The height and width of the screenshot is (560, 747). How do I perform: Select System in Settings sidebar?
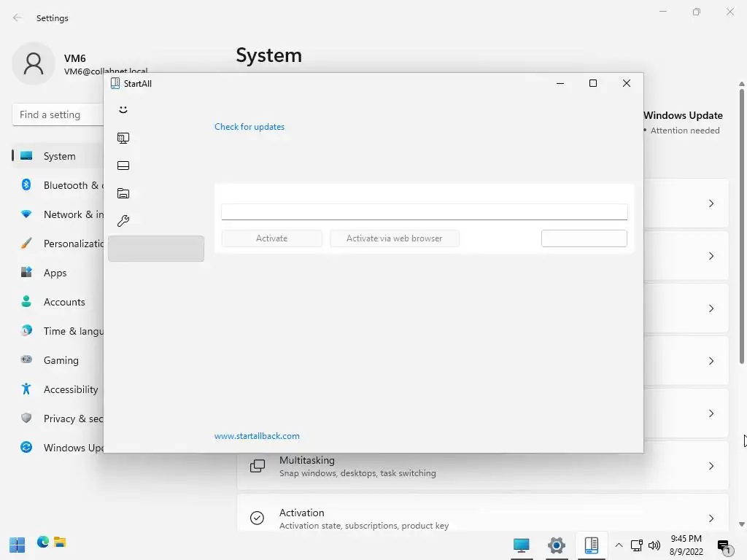point(58,156)
